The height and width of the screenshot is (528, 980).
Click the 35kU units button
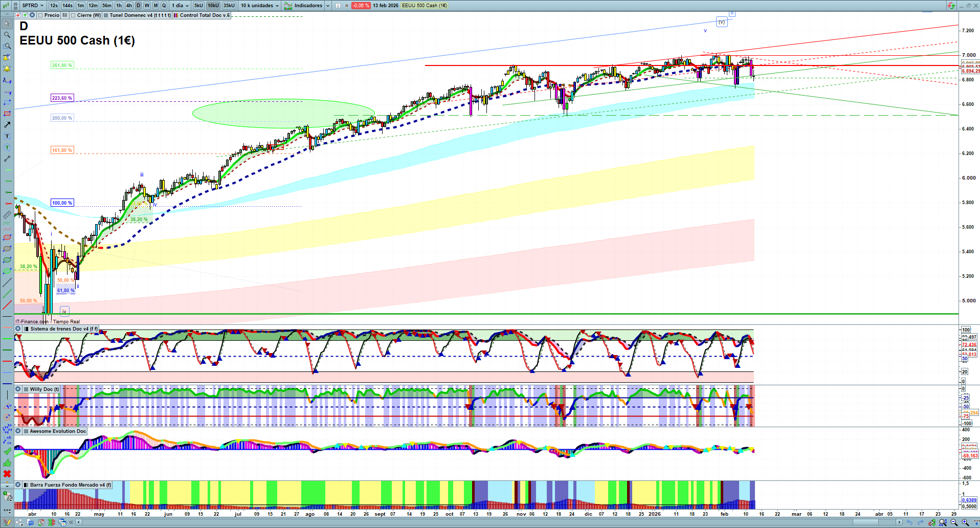(x=229, y=6)
